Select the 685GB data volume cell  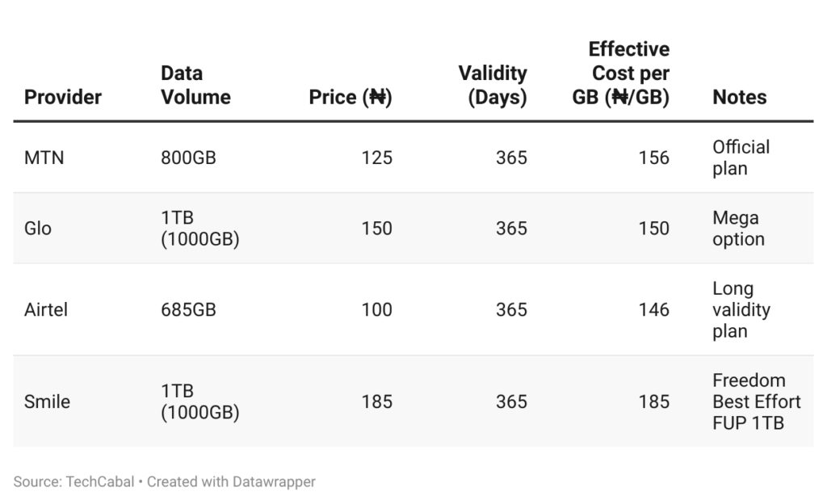pos(188,309)
